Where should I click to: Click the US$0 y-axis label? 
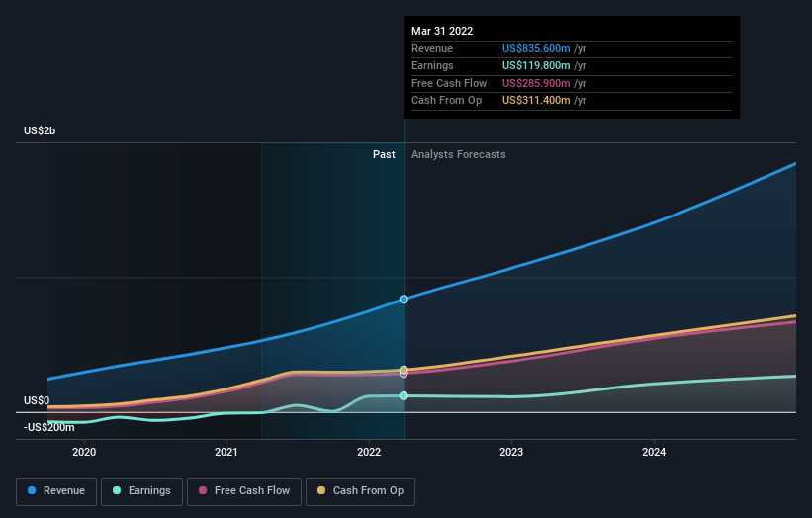(37, 400)
